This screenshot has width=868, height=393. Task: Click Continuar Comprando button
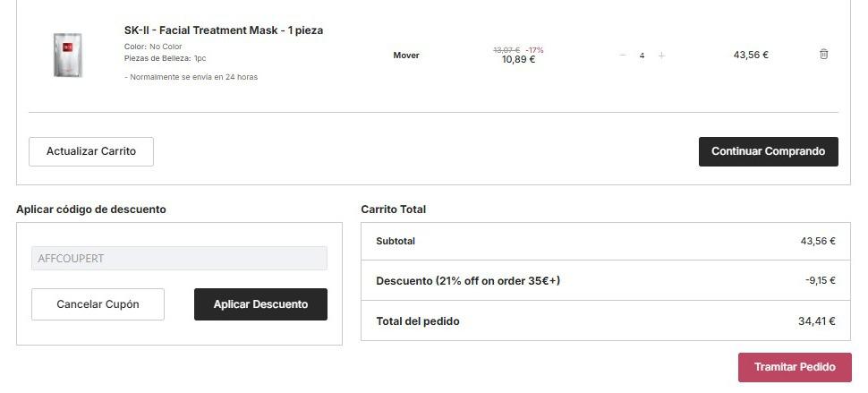coord(768,151)
